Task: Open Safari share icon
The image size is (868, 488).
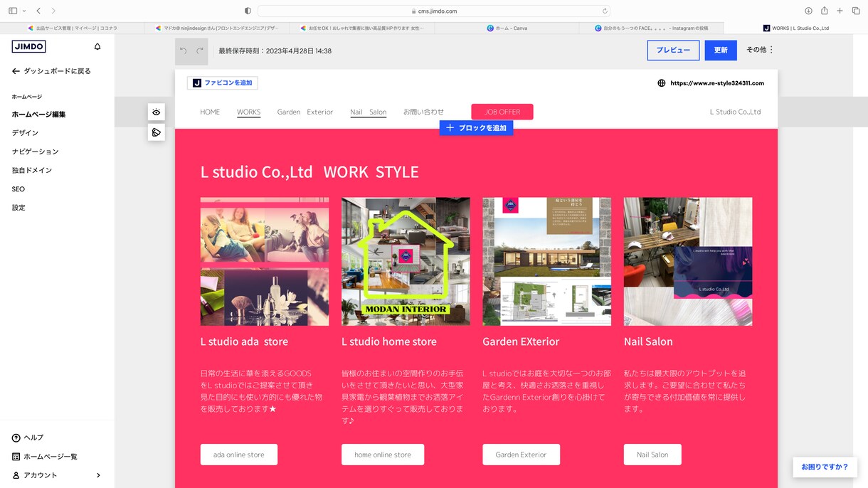Action: (x=824, y=11)
